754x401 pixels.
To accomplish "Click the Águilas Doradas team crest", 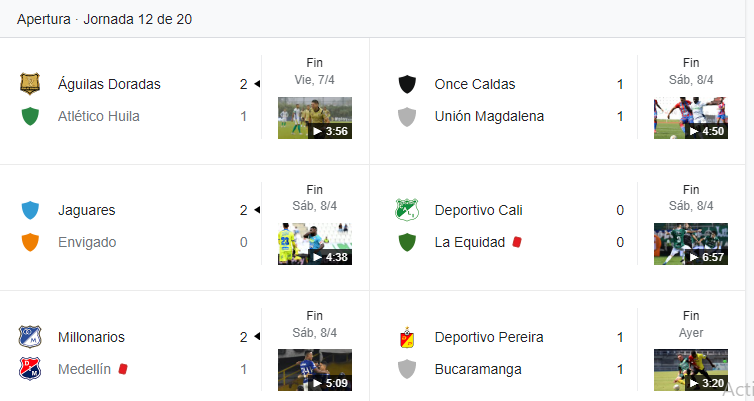I will [30, 84].
